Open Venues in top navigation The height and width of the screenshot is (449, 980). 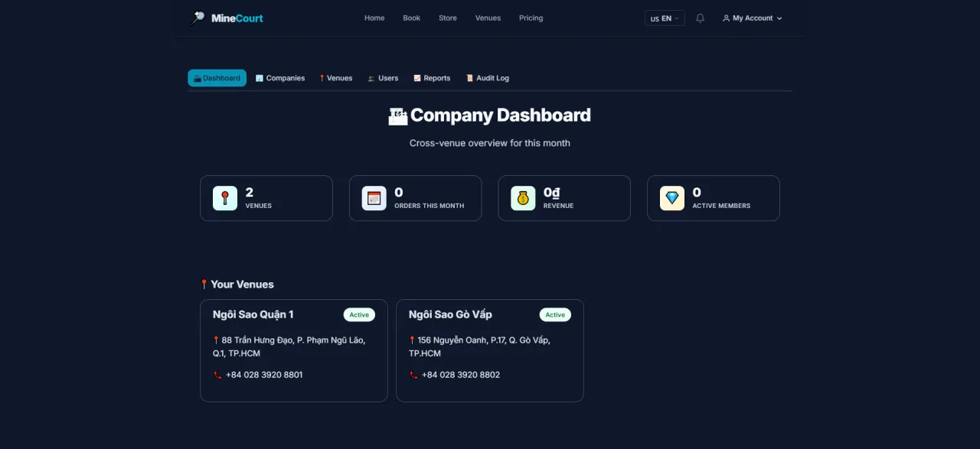coord(488,18)
